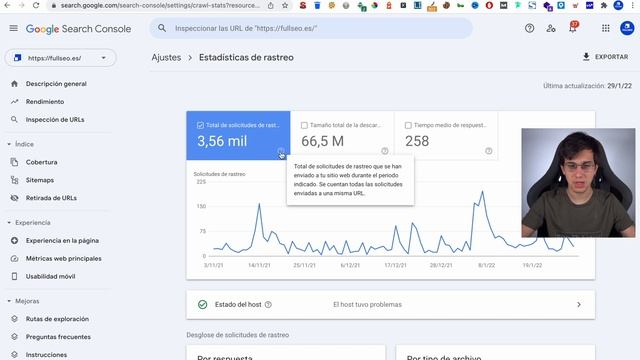
Task: Open Usabilidad móvil
Action: tap(51, 276)
